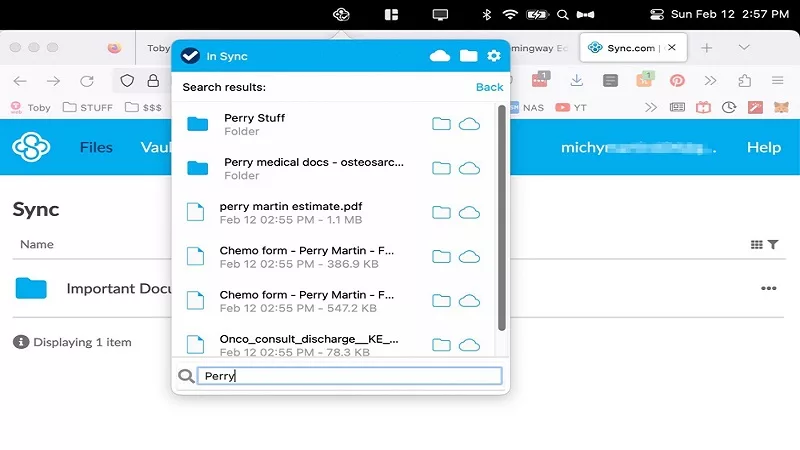
Task: Open Toby bookmark
Action: [x=31, y=107]
